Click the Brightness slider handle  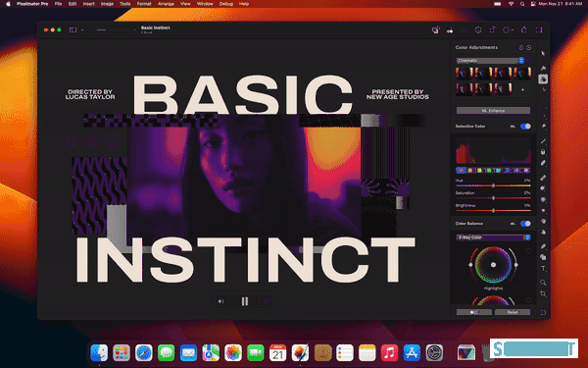tap(494, 211)
